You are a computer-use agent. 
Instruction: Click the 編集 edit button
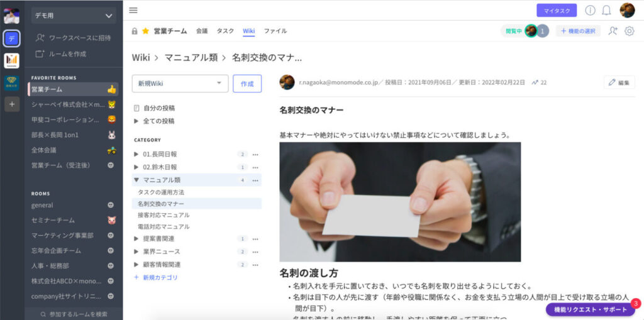coord(619,82)
